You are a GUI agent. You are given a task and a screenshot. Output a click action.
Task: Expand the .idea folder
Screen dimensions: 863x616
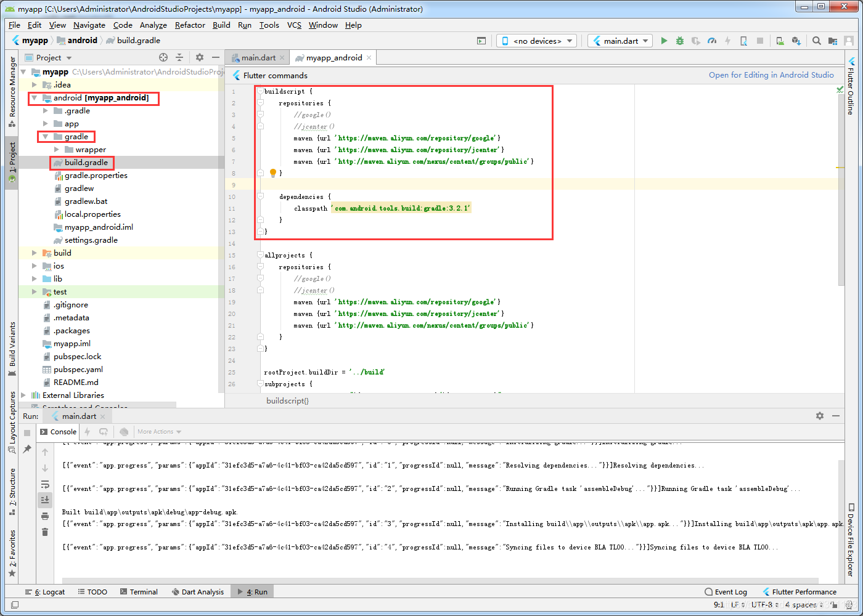click(x=35, y=85)
